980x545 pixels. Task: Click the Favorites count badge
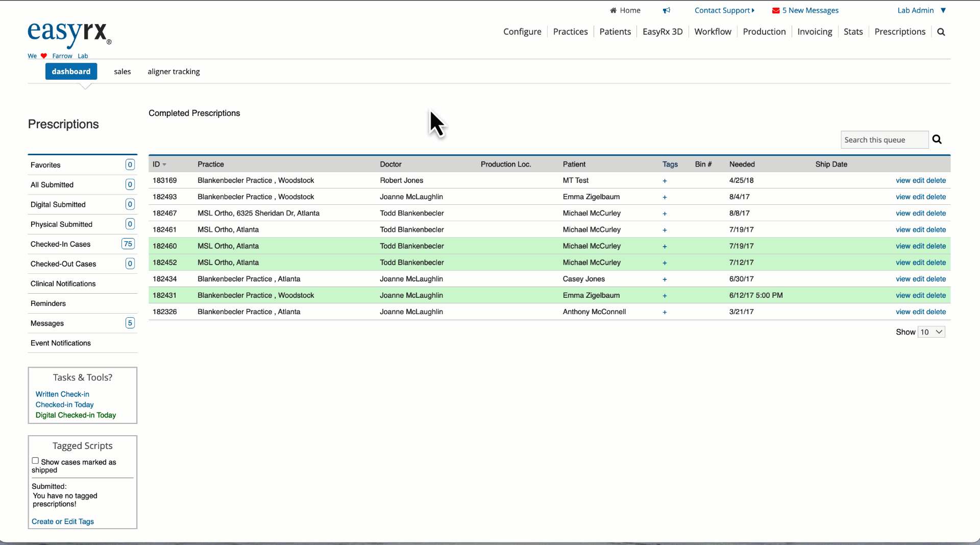[x=130, y=164]
